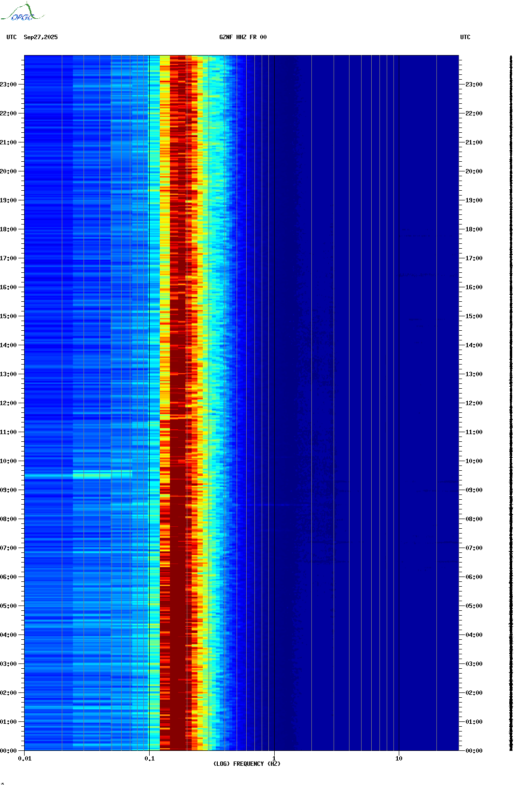The height and width of the screenshot is (789, 532).
Task: Select the 1 Hz frequency axis label
Action: 274,759
